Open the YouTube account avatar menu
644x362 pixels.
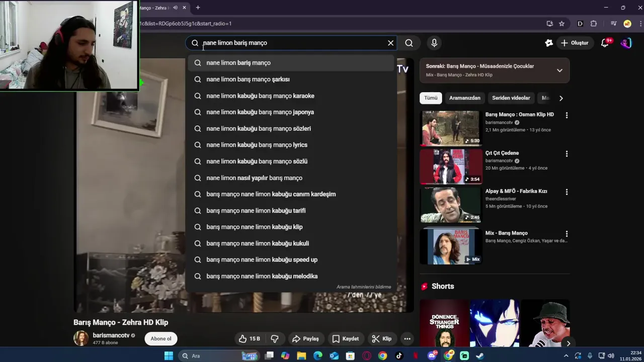coord(626,43)
